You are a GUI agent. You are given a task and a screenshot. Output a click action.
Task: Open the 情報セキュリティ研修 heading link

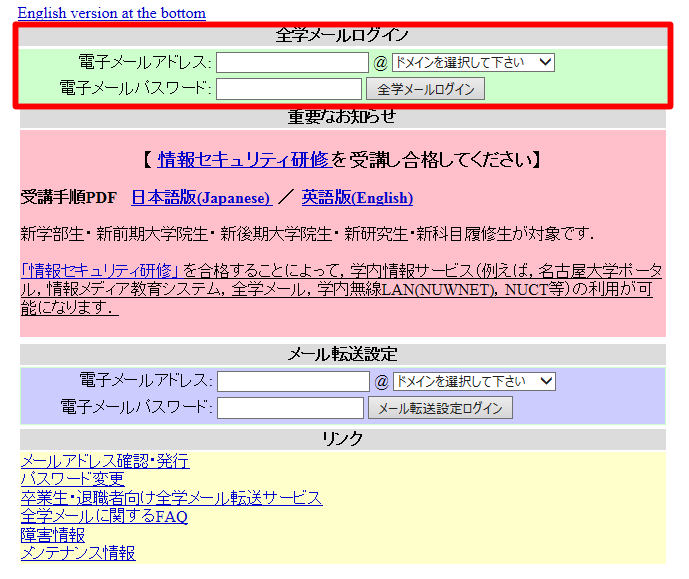click(x=244, y=160)
